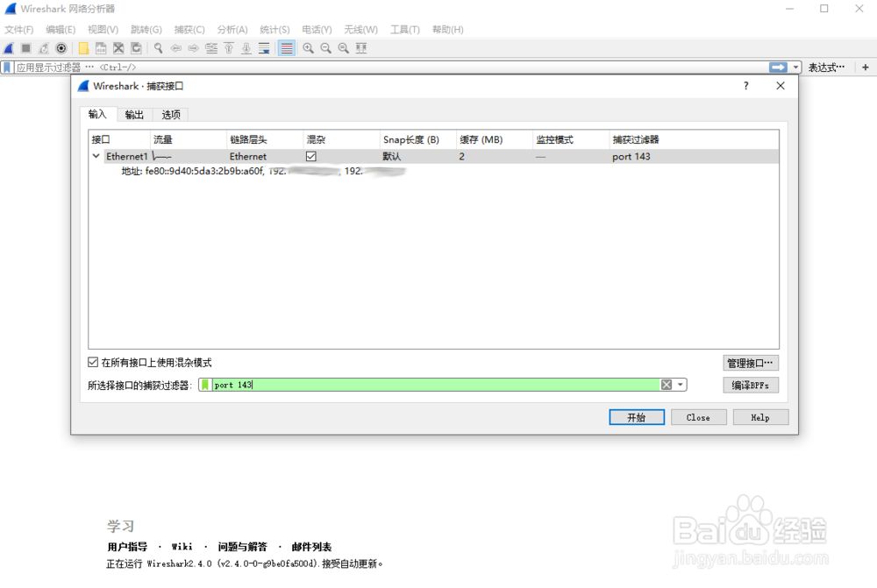Click the Help button in dialog
The width and height of the screenshot is (877, 588).
click(x=760, y=417)
